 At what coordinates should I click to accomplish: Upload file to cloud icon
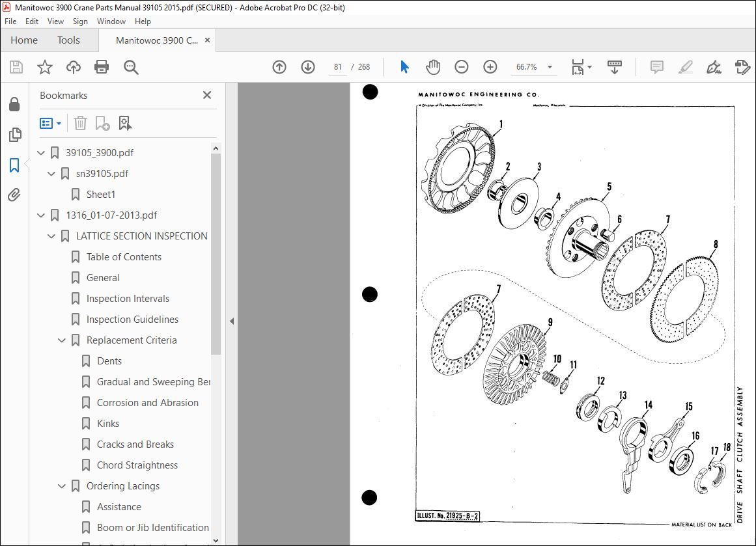pos(74,67)
